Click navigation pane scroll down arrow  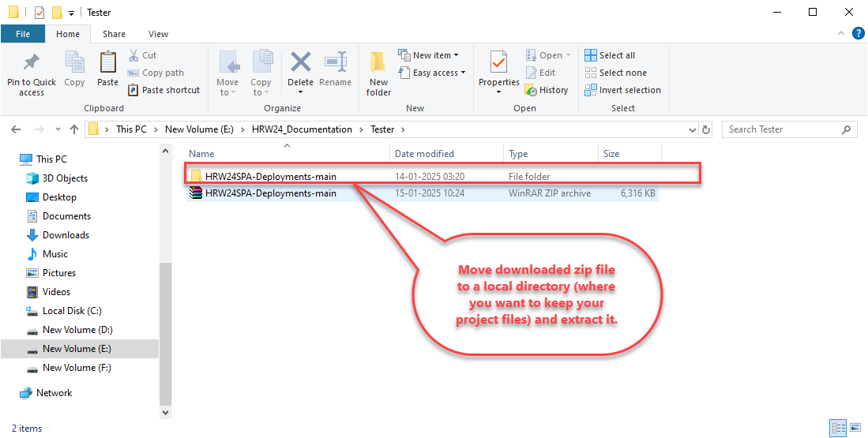(165, 412)
